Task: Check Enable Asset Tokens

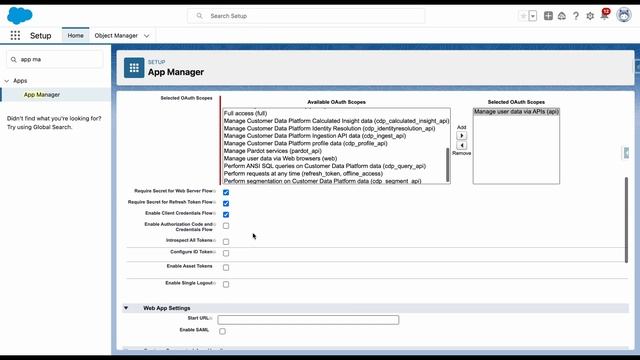Action: coord(226,267)
